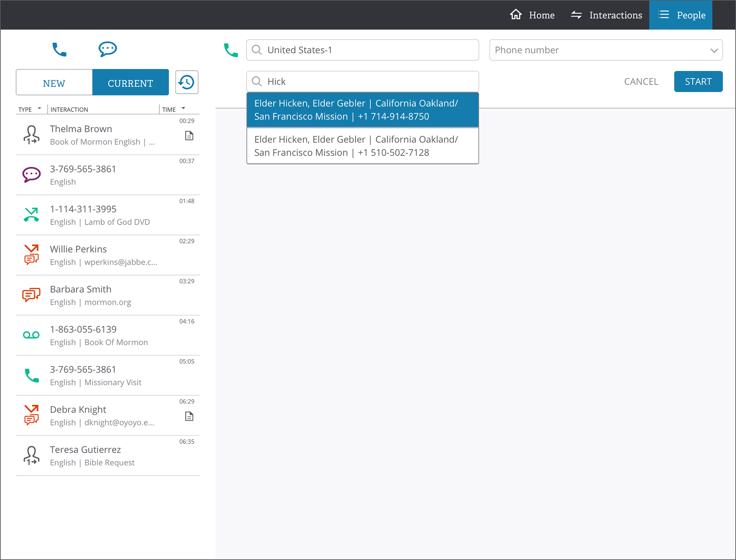Click the purple chat icon for 3-769-565-3861
The width and height of the screenshot is (736, 560).
tap(31, 175)
